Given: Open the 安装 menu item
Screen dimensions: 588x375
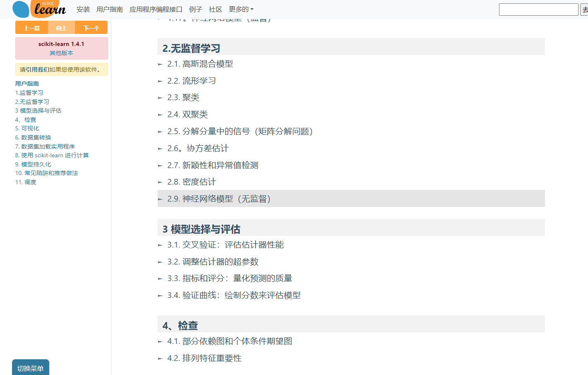Looking at the screenshot, I should (83, 9).
